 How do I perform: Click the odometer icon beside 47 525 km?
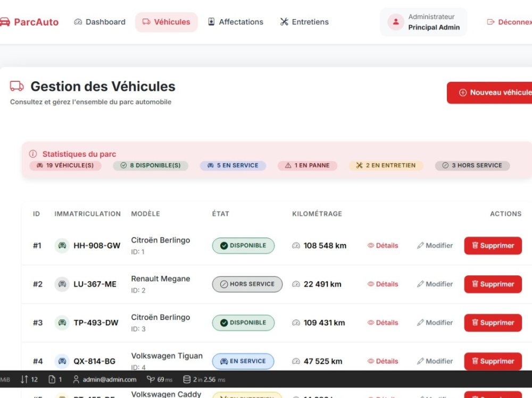pyautogui.click(x=296, y=361)
